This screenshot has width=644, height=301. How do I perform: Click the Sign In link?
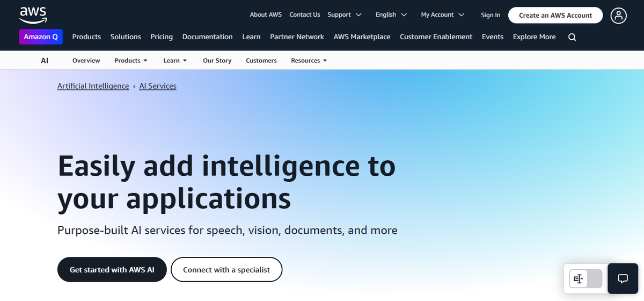[491, 15]
